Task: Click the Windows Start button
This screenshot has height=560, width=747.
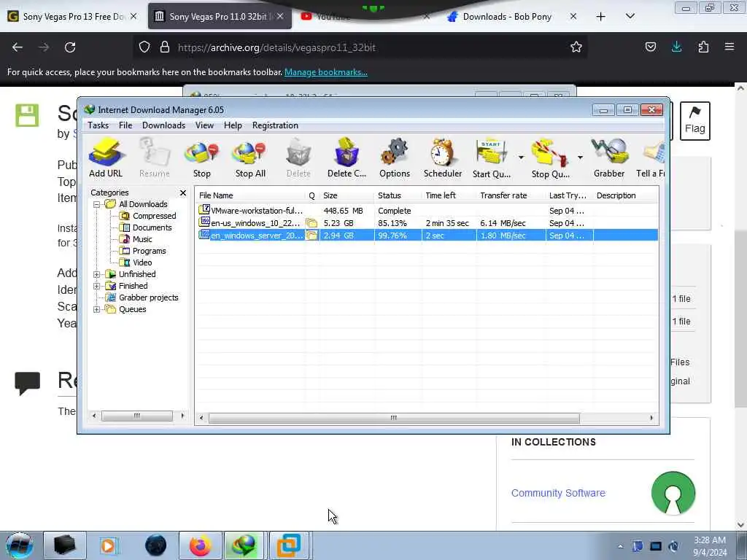Action: click(19, 545)
